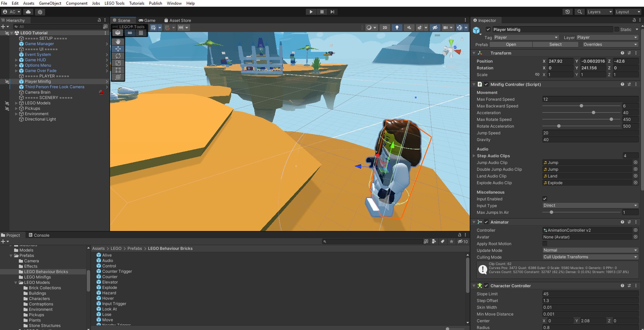This screenshot has height=330, width=644.
Task: Open Version Control icon in top toolbar
Action: [40, 12]
